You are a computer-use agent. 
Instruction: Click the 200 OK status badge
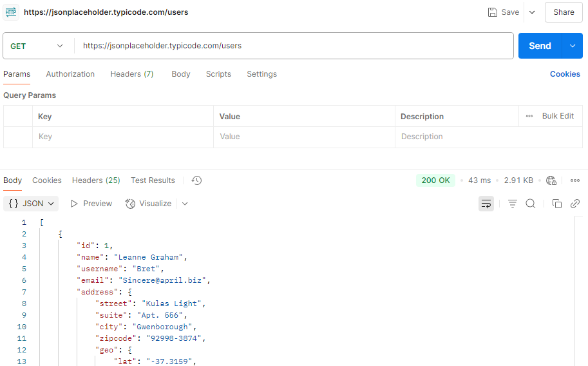[x=435, y=180]
